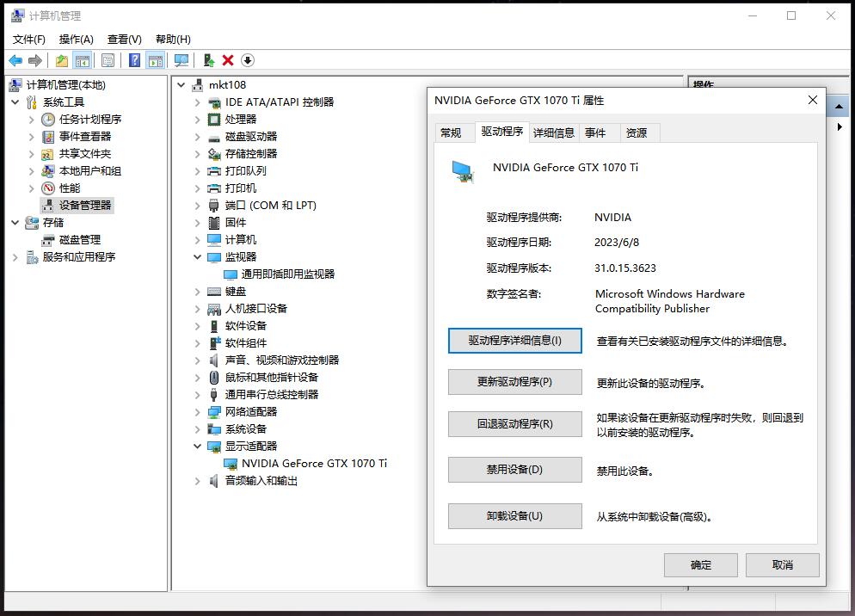Expand the 服务和应用程序 node

(x=15, y=257)
